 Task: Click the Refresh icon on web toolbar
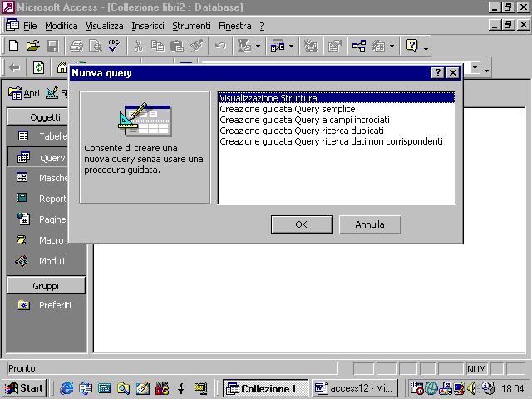click(x=38, y=67)
